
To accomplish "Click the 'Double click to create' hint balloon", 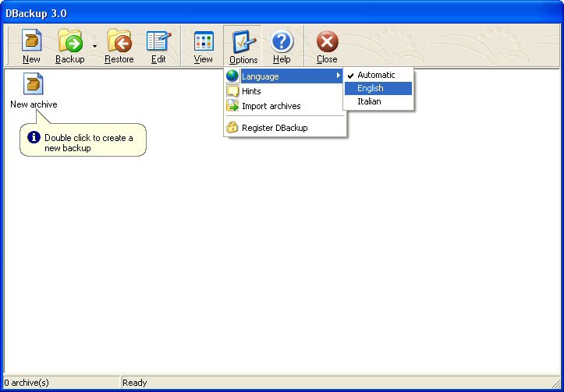I will click(x=83, y=139).
